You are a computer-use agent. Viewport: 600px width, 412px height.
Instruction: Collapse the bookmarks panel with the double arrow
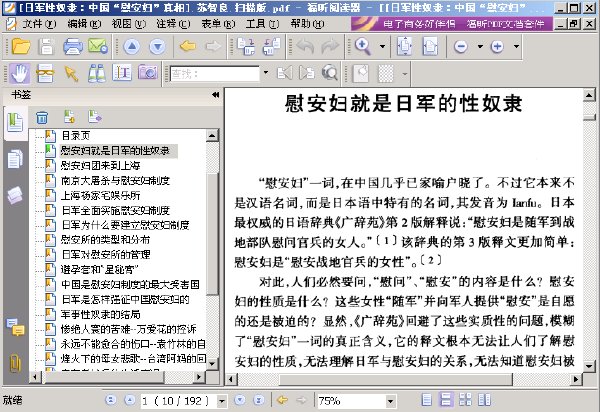pyautogui.click(x=215, y=94)
